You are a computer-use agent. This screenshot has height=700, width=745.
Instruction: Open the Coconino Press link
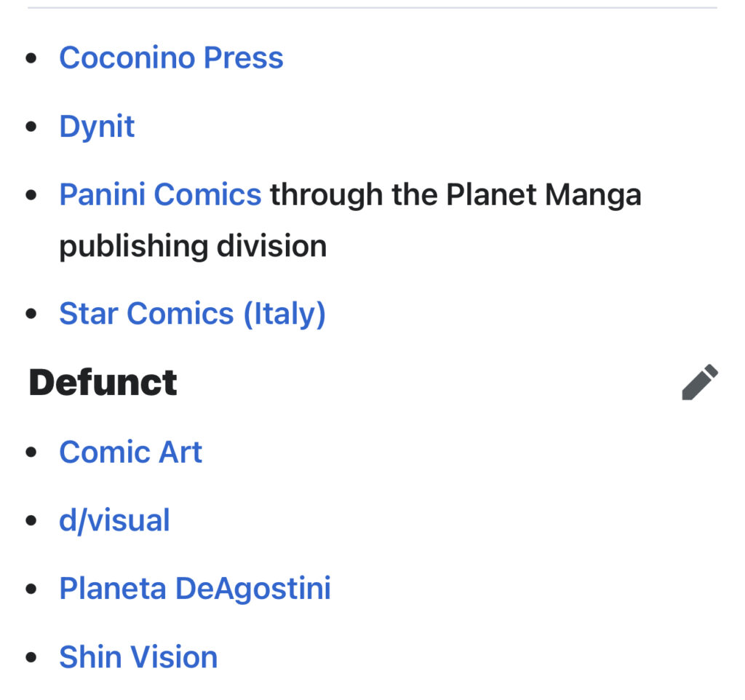(171, 58)
